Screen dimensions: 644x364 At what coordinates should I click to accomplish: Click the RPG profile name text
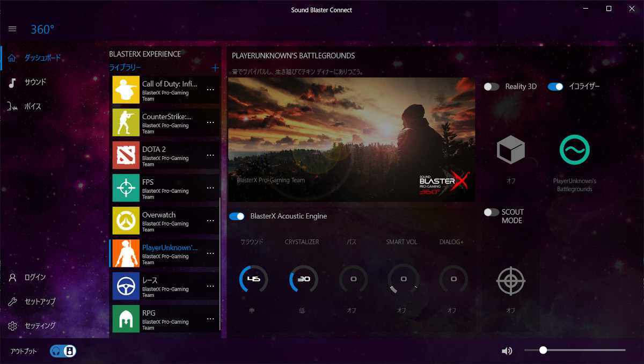(149, 313)
